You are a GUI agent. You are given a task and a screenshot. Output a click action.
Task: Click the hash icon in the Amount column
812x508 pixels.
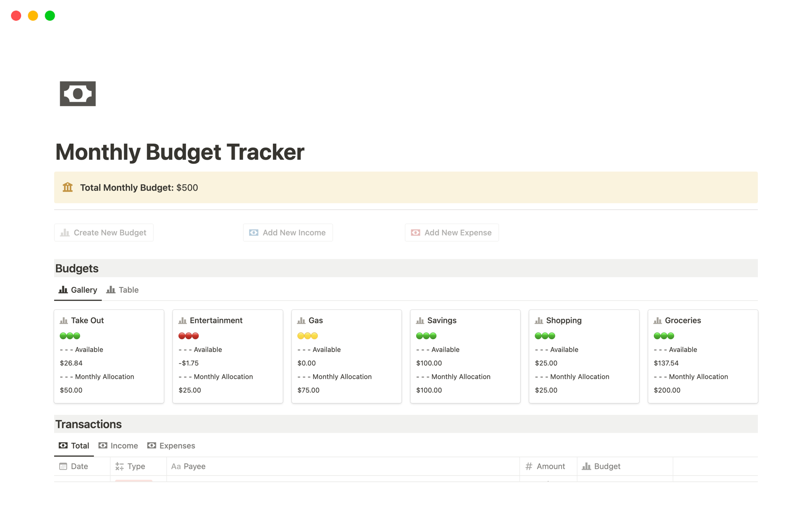[528, 466]
